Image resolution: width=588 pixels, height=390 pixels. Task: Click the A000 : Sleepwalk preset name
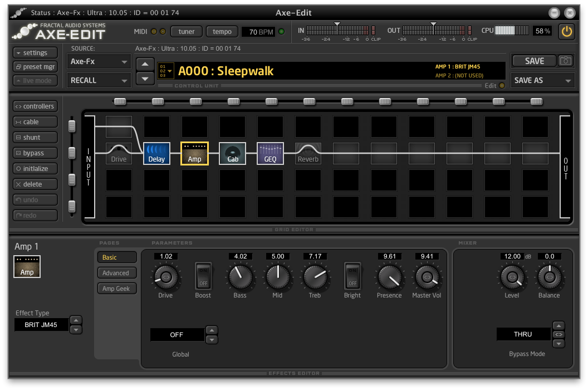click(226, 71)
